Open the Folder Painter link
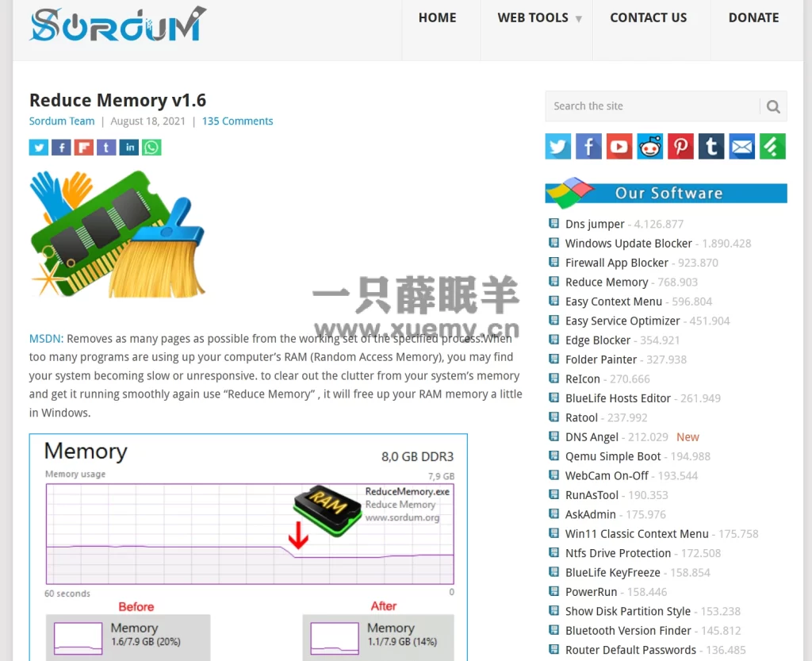 click(x=601, y=359)
